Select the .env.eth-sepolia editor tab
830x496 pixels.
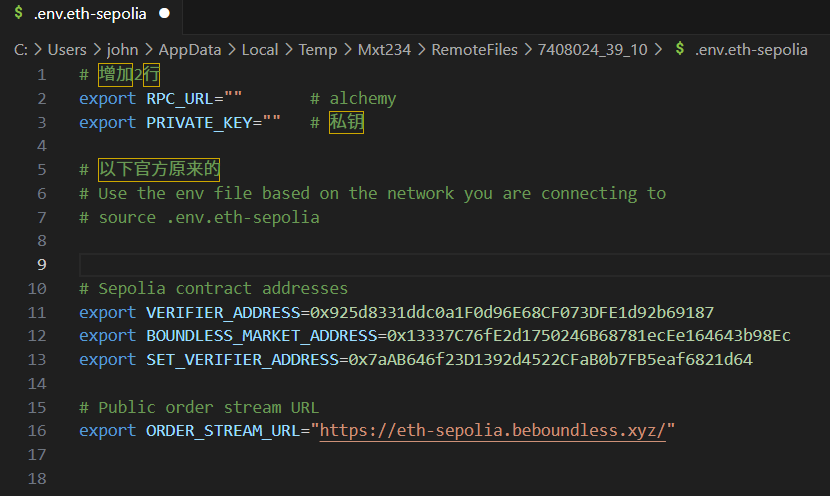(x=92, y=14)
